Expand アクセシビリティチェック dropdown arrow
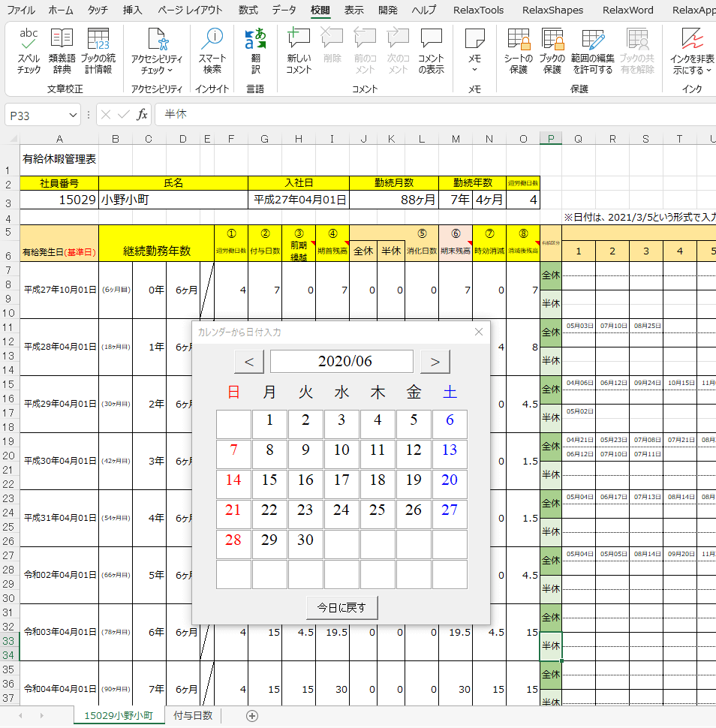The height and width of the screenshot is (728, 716). [170, 70]
